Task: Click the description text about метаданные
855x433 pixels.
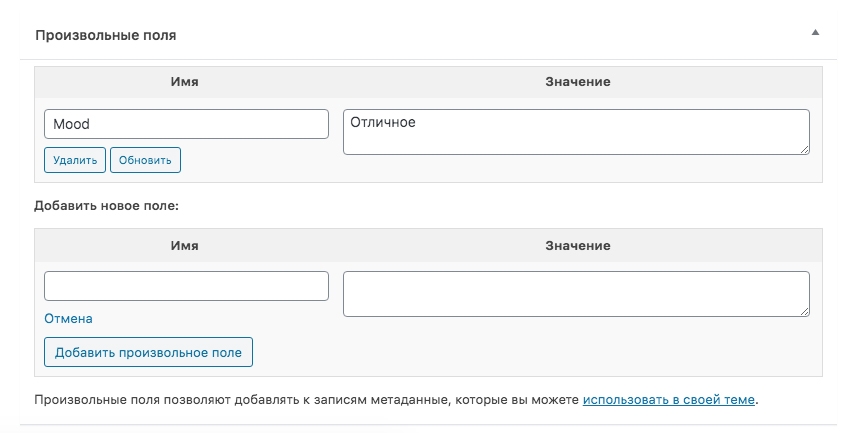Action: pyautogui.click(x=300, y=400)
